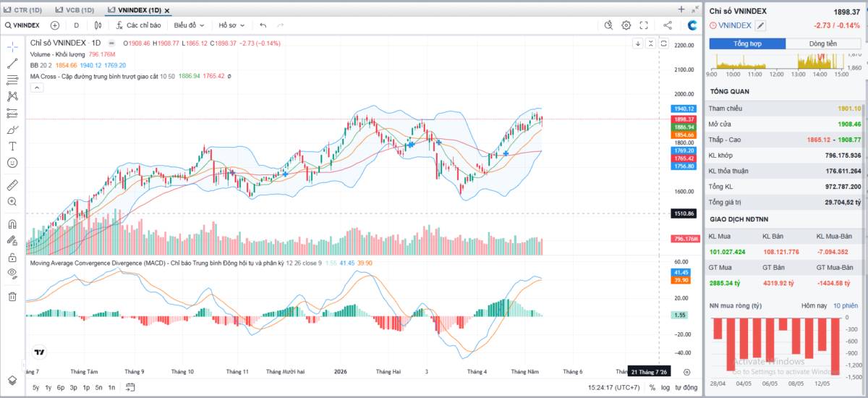The image size is (868, 398).
Task: Select the trend line drawing tool
Action: tap(12, 63)
